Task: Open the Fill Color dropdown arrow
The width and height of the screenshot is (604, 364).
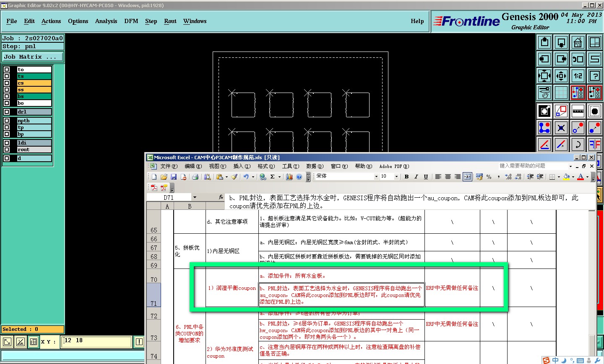Action: pos(573,177)
